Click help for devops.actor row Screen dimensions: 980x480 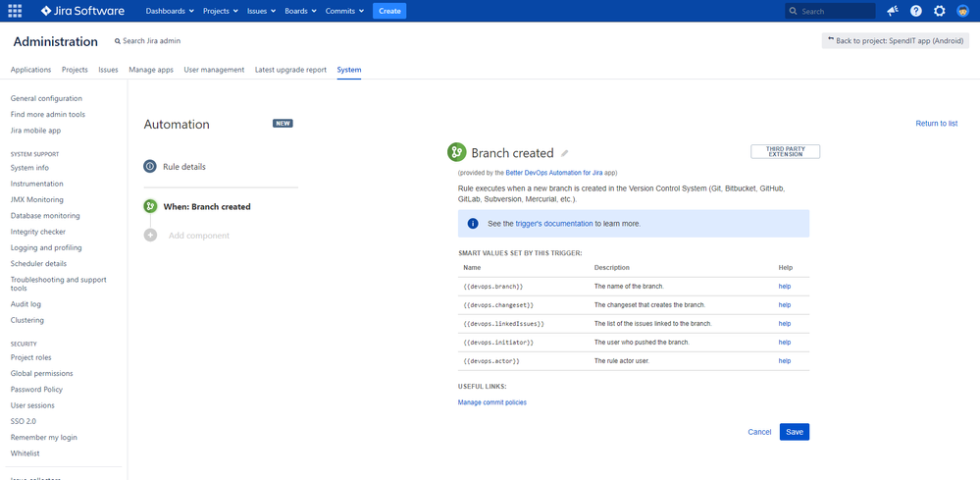(785, 361)
